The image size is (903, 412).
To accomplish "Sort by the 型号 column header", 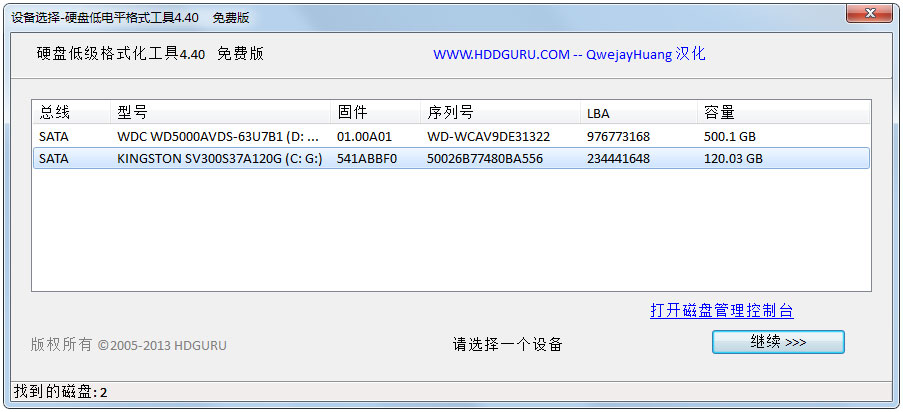I will coord(220,112).
